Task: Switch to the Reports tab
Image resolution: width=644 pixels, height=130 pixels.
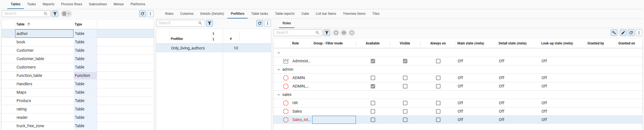Action: (49, 4)
